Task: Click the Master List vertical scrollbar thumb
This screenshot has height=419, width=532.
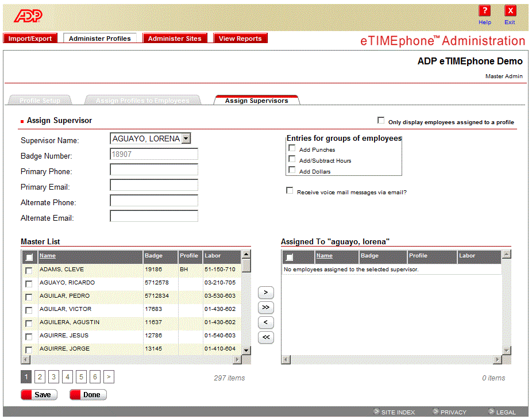Action: 246,265
